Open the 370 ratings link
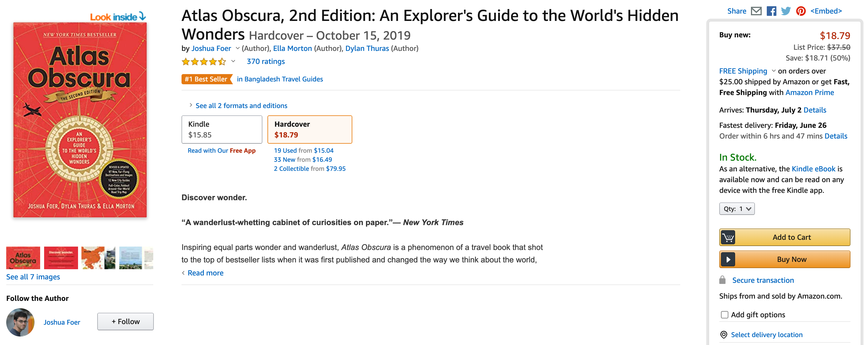Viewport: 868px width, 345px height. click(x=265, y=61)
